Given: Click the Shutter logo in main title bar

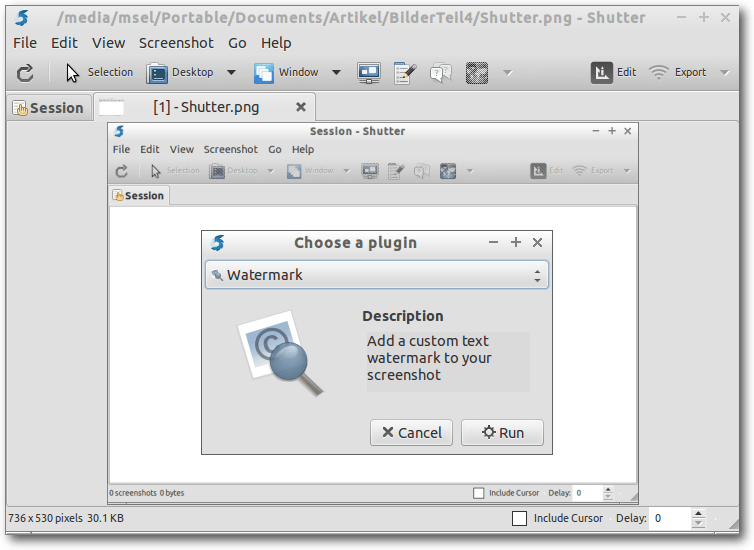Looking at the screenshot, I should [x=22, y=18].
